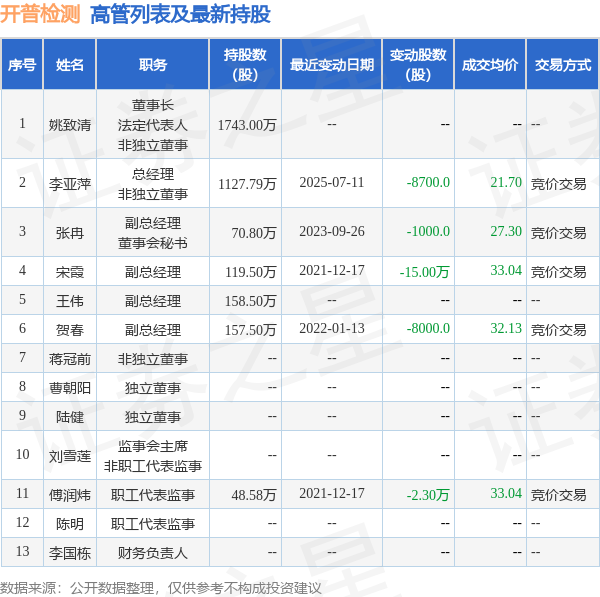This screenshot has width=600, height=597.
Task: Click the date 2025-07-11
Action: (x=332, y=182)
